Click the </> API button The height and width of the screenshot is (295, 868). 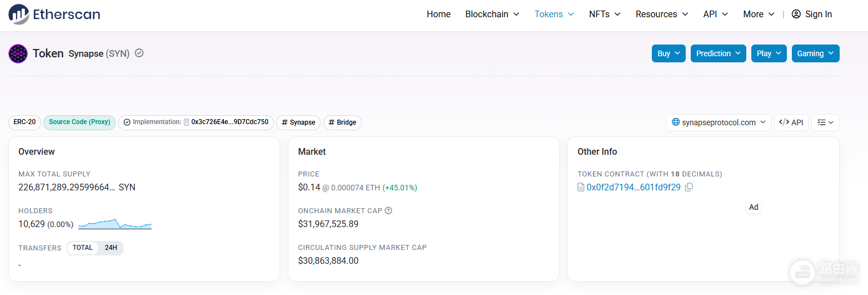(x=791, y=122)
